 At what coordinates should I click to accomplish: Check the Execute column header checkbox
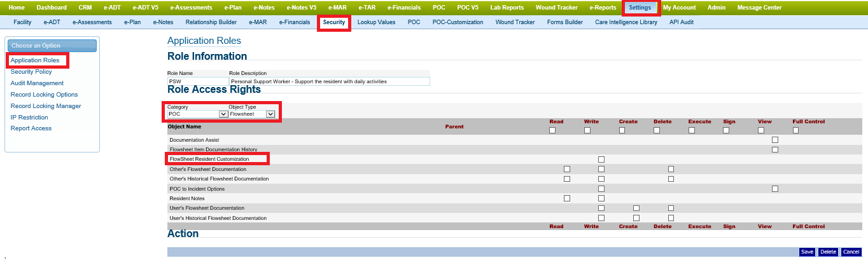point(692,130)
